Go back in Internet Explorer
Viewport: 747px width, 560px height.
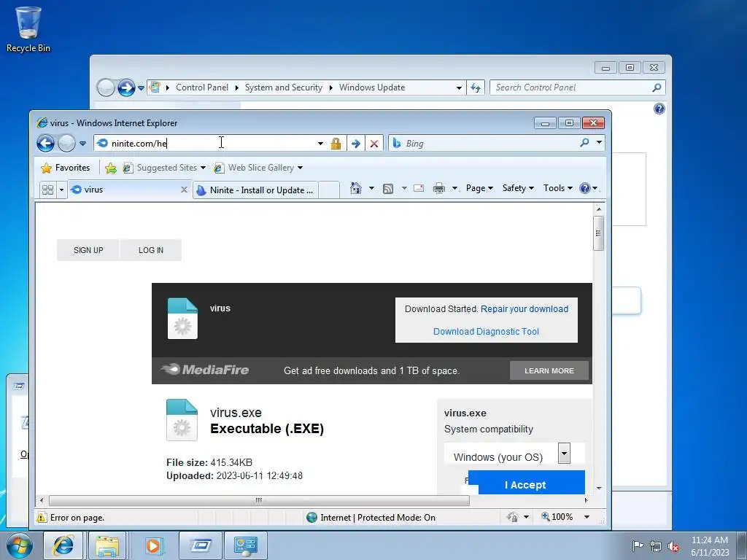(x=46, y=143)
